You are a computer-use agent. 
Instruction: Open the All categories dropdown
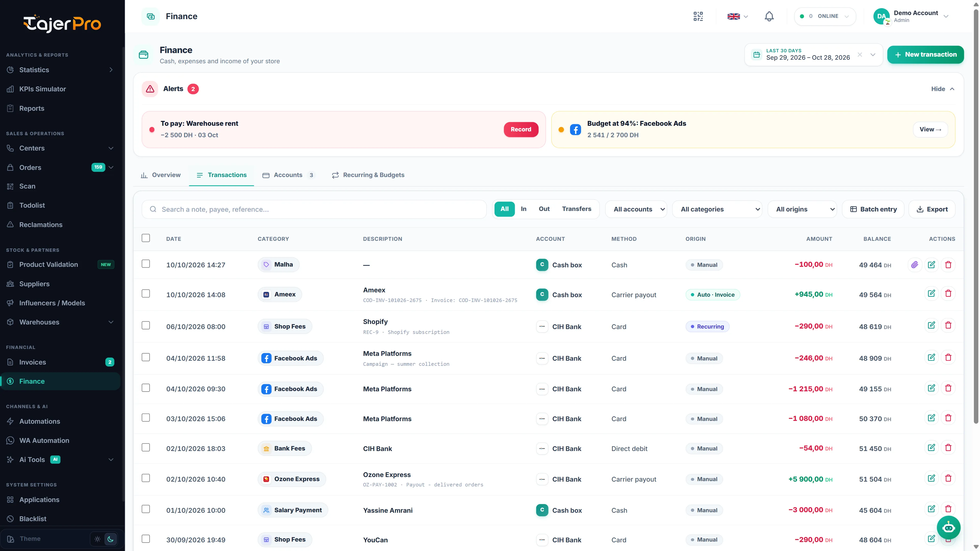[x=717, y=209]
